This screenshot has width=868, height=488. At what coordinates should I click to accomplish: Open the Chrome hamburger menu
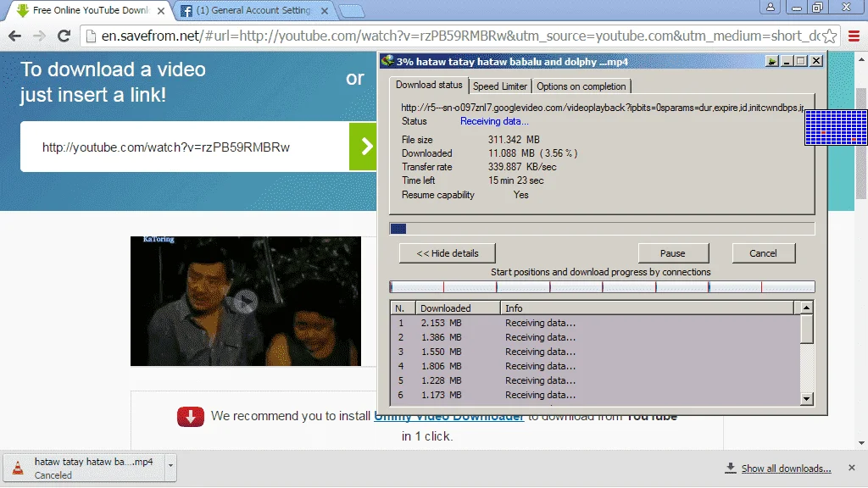pyautogui.click(x=854, y=36)
